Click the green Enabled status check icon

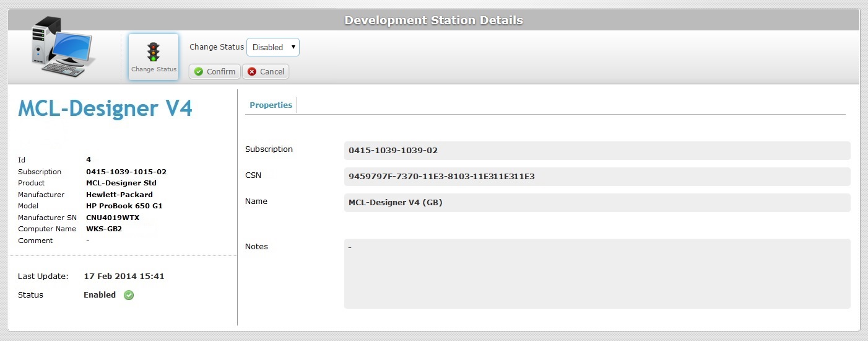click(129, 295)
